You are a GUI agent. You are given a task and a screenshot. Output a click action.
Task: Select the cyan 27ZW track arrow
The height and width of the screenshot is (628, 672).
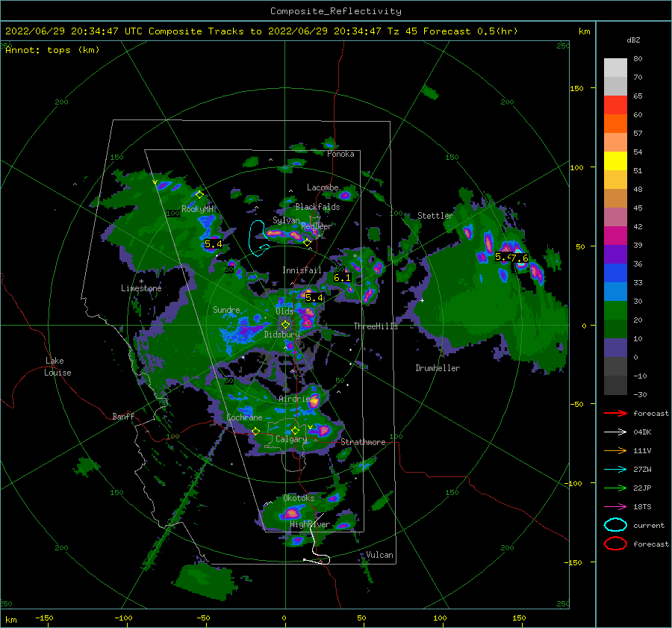pos(615,470)
